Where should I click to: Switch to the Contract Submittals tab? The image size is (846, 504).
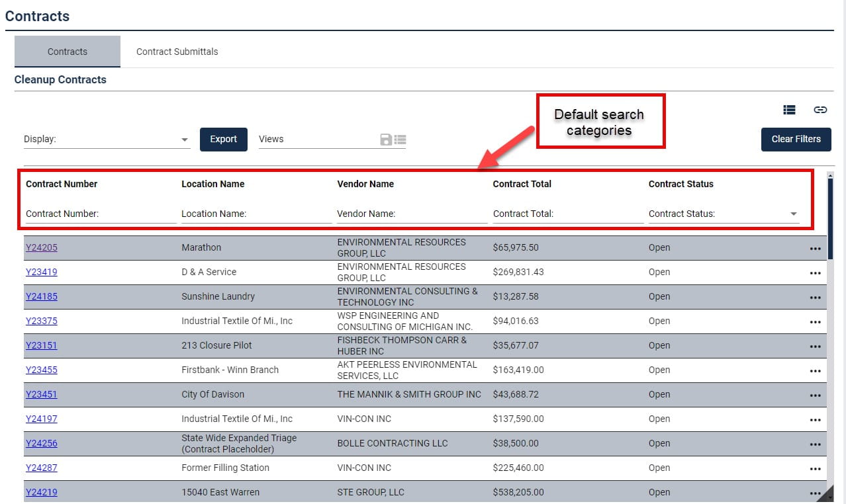[x=177, y=52]
